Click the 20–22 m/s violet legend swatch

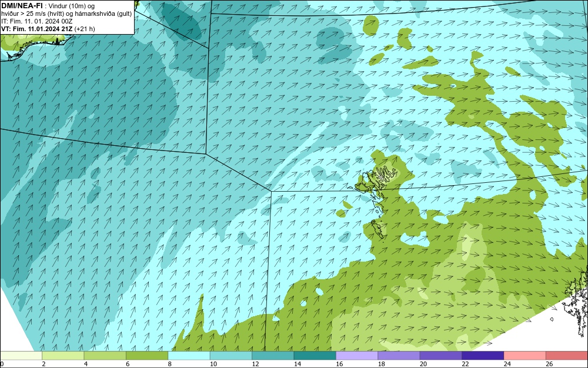point(441,356)
